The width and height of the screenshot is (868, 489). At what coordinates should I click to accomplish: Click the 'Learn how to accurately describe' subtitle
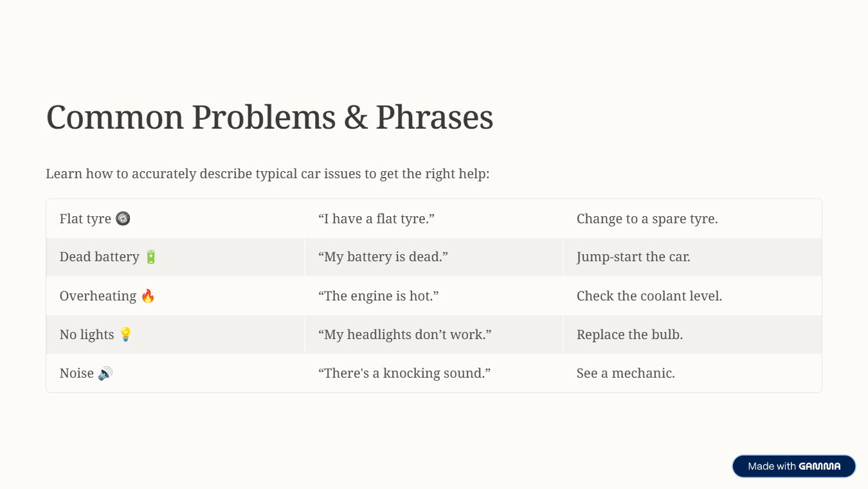(x=267, y=174)
